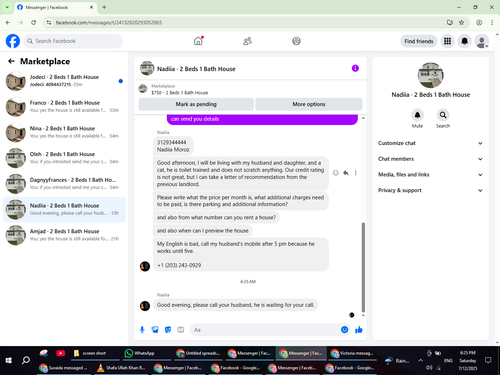This screenshot has height=375, width=500.
Task: Open Victoria messaged taskbar window
Action: [352, 353]
